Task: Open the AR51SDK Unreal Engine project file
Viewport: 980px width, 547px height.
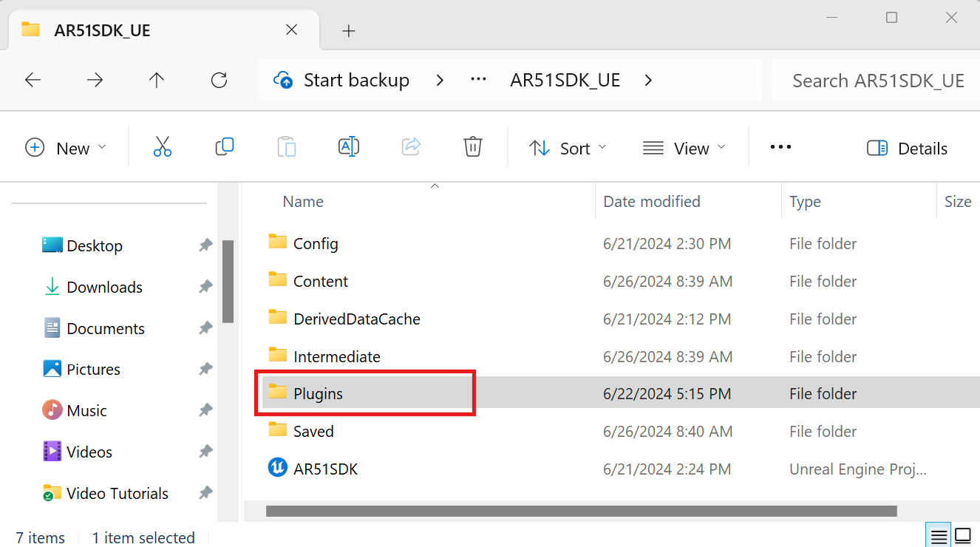Action: click(x=325, y=469)
